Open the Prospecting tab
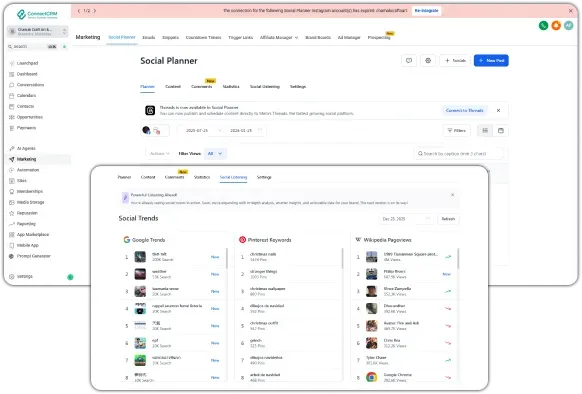582x394 pixels. coord(379,38)
